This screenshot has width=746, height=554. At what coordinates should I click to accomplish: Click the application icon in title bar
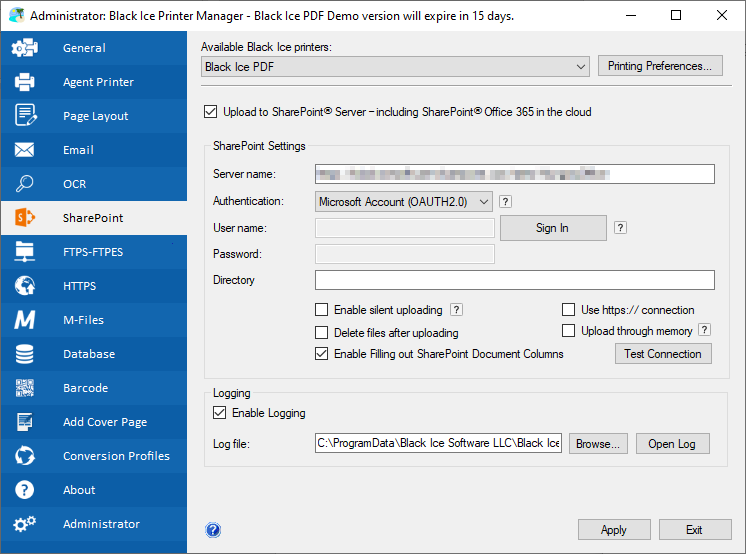(17, 15)
